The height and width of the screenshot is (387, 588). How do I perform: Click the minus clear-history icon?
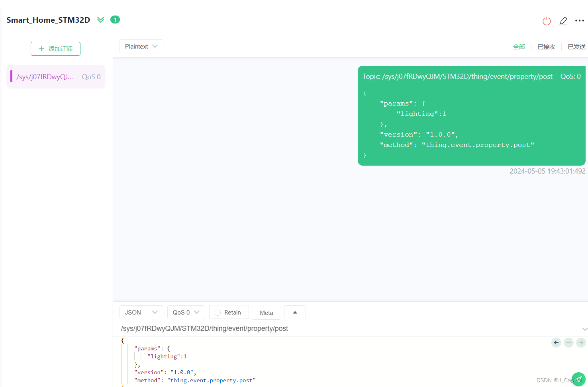click(x=569, y=342)
